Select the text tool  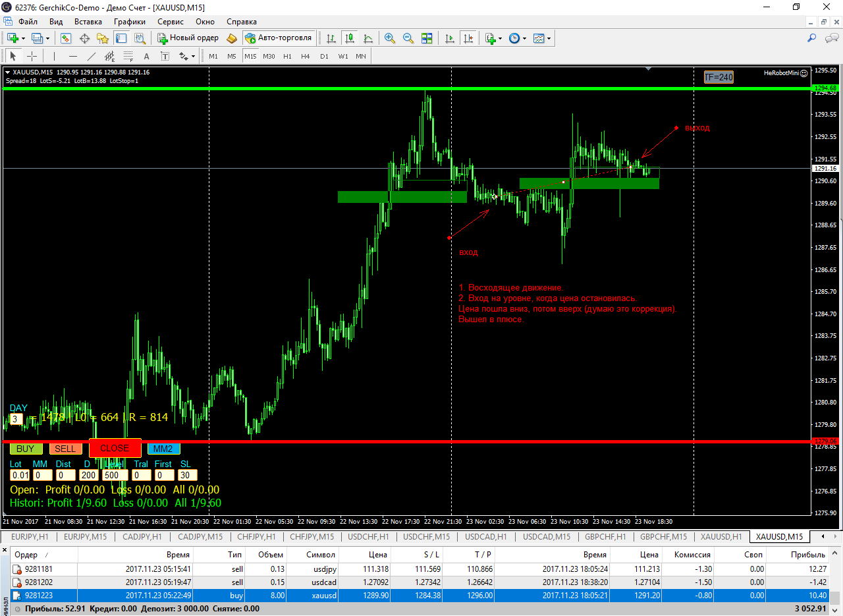[146, 56]
